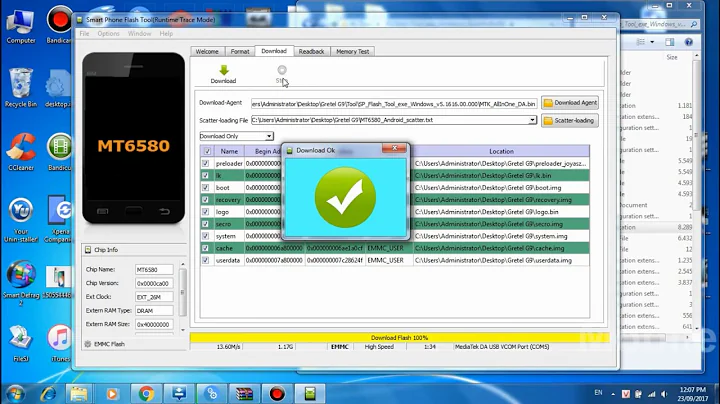Click the Chip Info panel icon
The image size is (720, 404).
point(88,250)
